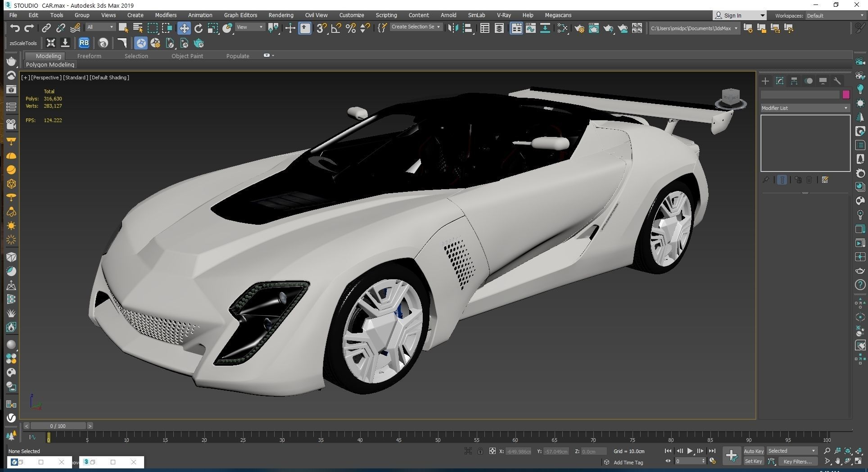Screen dimensions: 868x472
Task: Open the Sign In dropdown
Action: pyautogui.click(x=739, y=15)
